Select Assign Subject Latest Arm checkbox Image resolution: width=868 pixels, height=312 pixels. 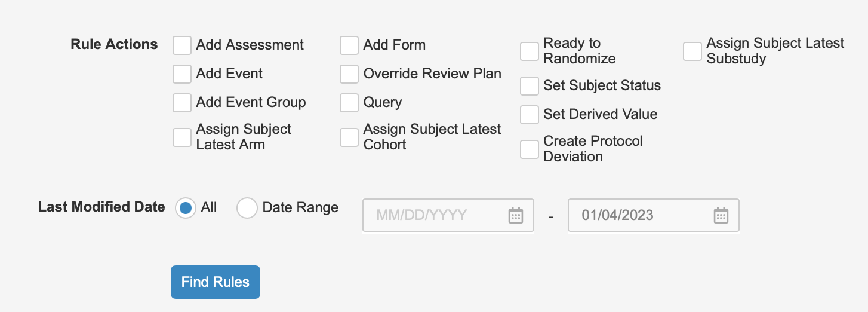pos(182,137)
